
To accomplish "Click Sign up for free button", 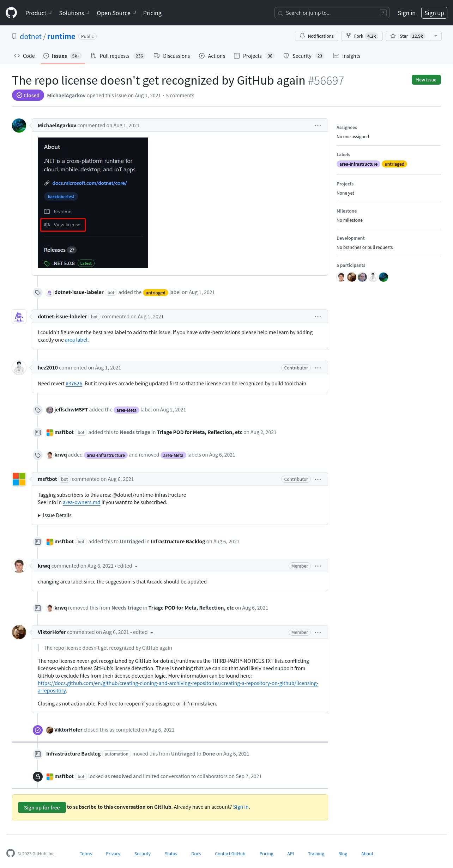I will (42, 807).
